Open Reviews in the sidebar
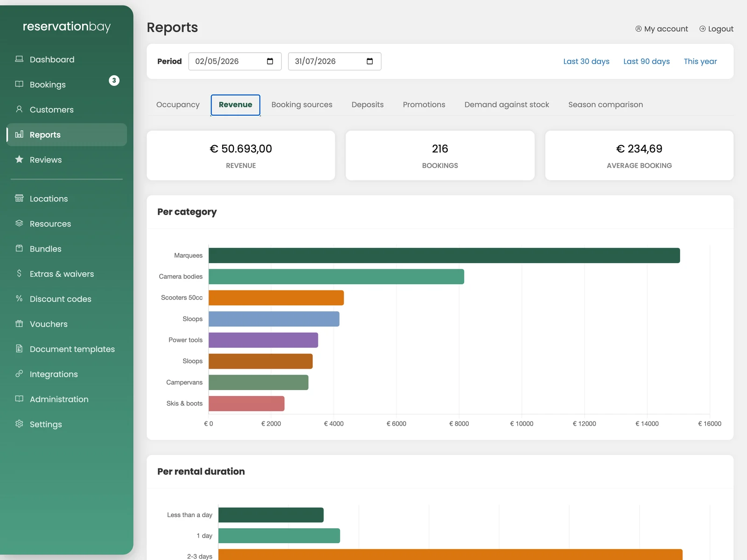Screen dimensions: 747x560 click(x=67, y=160)
